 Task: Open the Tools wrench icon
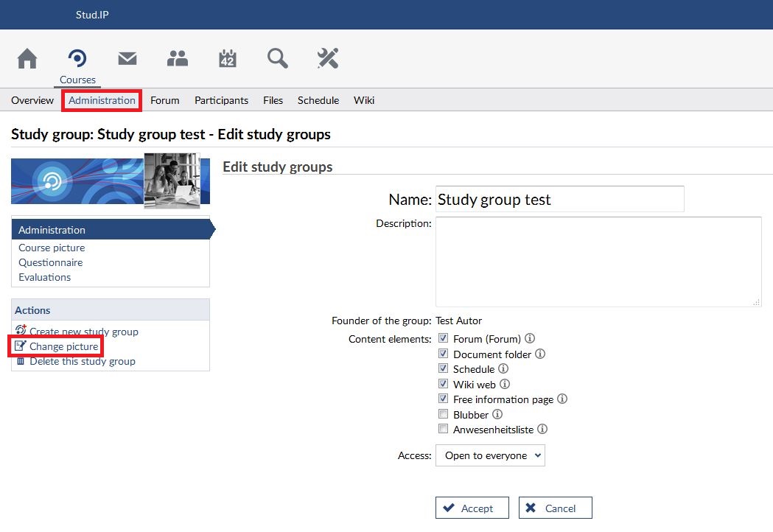(328, 58)
